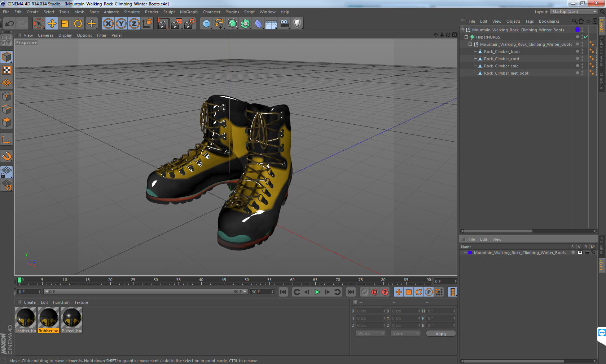Toggle the HyperNURBS green enable checkmark
The height and width of the screenshot is (364, 606).
tap(586, 37)
